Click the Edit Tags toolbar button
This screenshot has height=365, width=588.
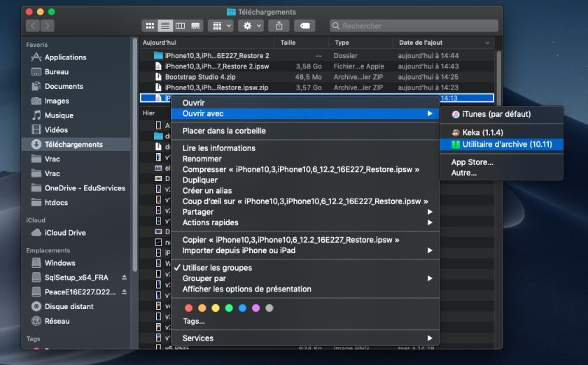click(x=304, y=26)
